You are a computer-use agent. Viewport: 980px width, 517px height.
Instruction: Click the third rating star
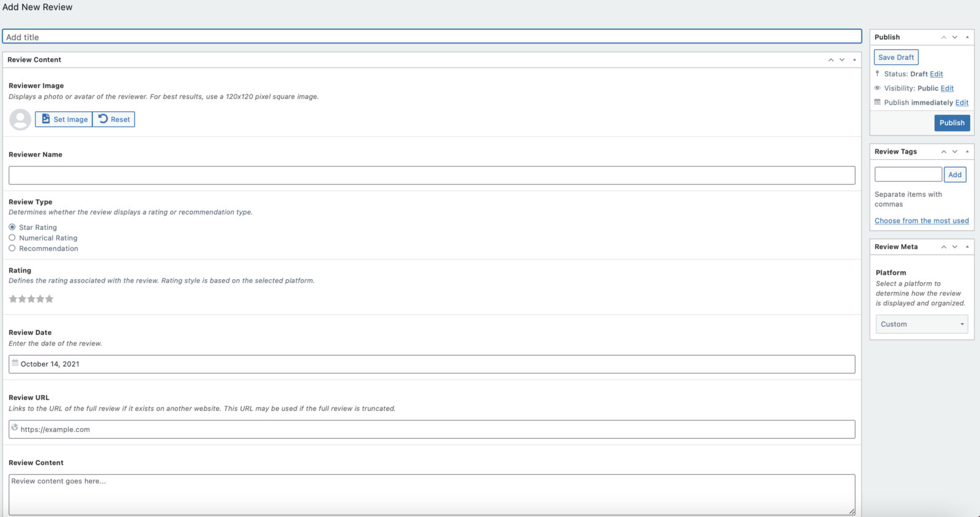(31, 299)
